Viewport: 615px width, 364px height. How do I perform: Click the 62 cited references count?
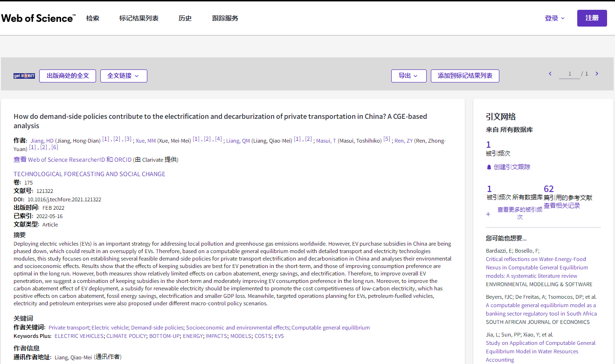point(549,189)
